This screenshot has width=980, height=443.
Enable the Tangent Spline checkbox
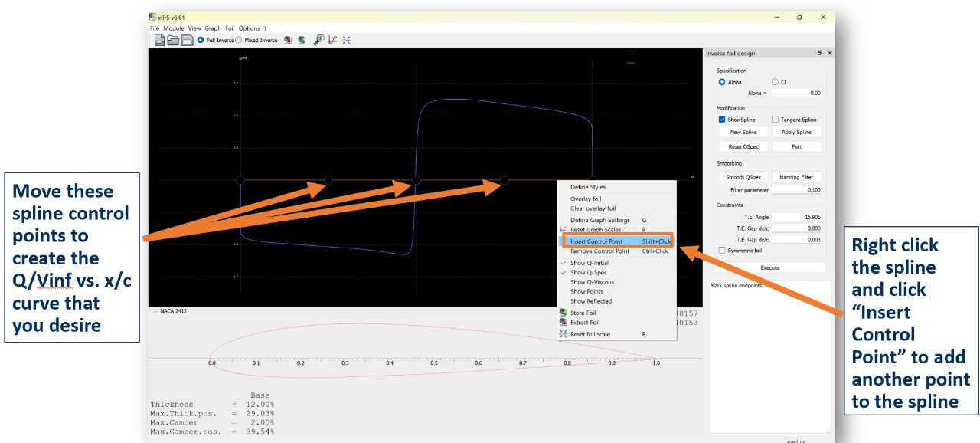(775, 120)
